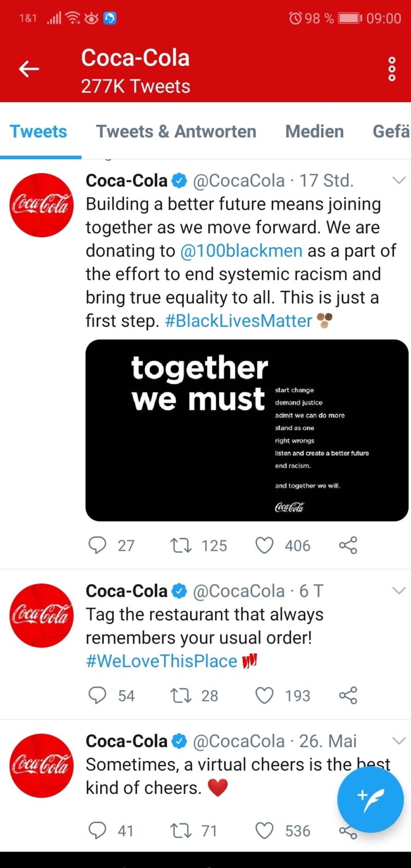The image size is (411, 868).
Task: Retweet the #BlackLivesMatter tweet
Action: tap(181, 545)
